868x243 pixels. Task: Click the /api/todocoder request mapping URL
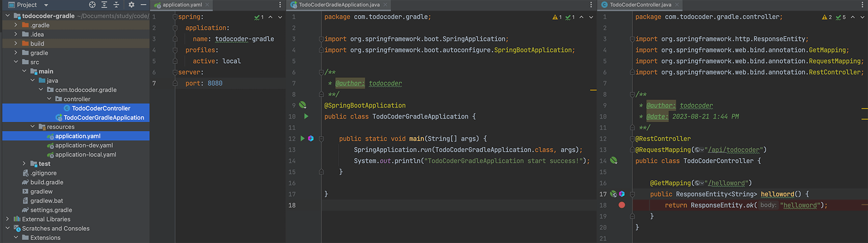[x=733, y=150]
